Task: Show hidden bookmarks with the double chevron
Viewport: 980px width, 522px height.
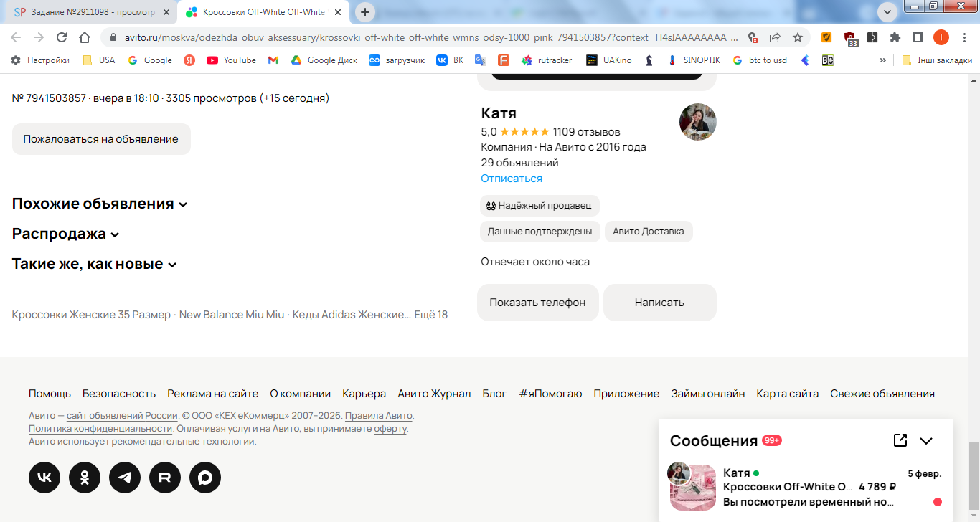Action: click(x=882, y=60)
